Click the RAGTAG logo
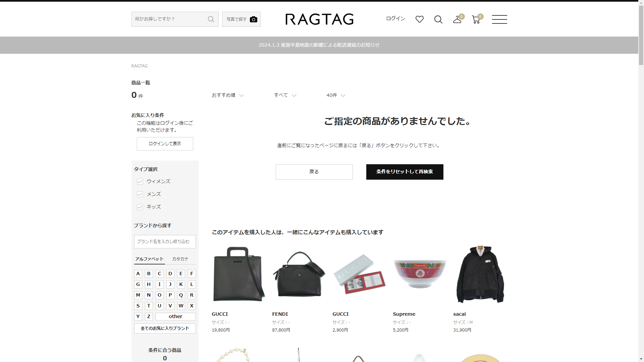Viewport: 644px width, 362px height. point(319,19)
